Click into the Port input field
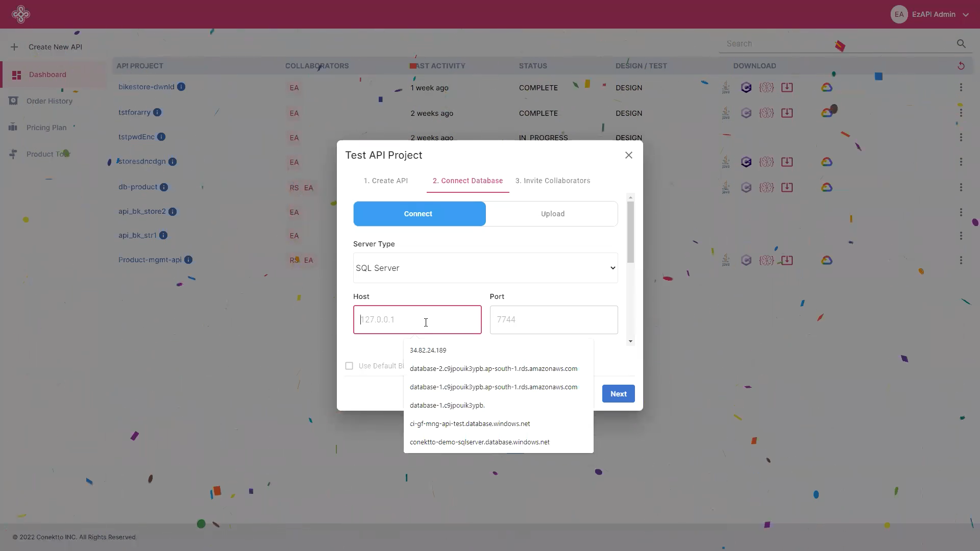This screenshot has width=980, height=551. (553, 320)
